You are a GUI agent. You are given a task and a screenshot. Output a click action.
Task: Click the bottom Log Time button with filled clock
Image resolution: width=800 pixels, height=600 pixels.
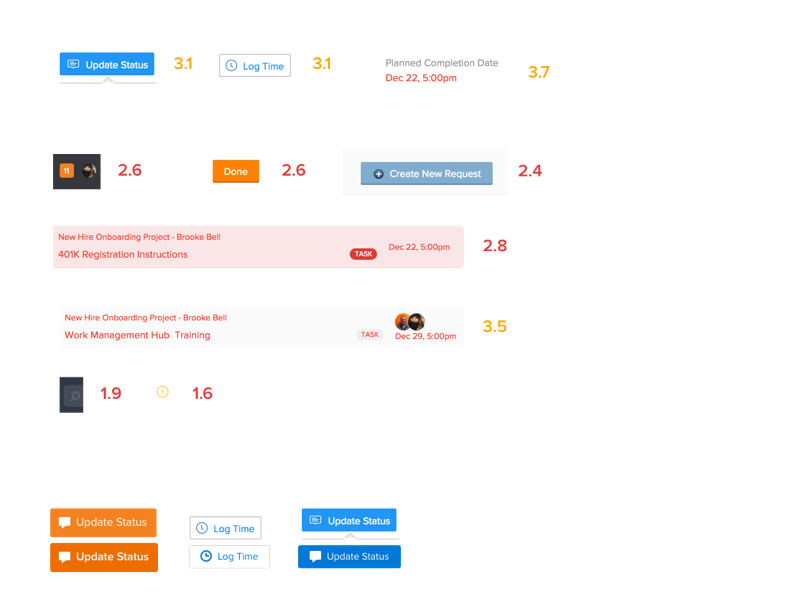229,556
